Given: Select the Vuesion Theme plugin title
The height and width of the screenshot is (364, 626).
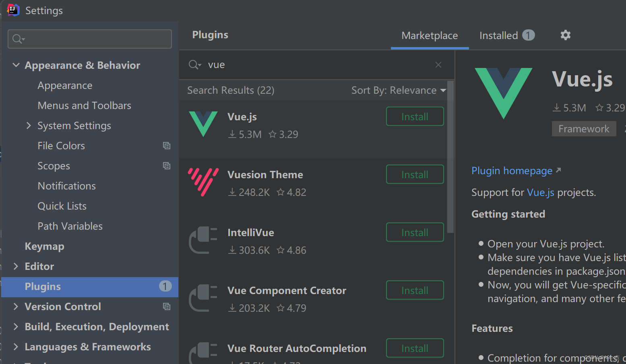Looking at the screenshot, I should 265,175.
